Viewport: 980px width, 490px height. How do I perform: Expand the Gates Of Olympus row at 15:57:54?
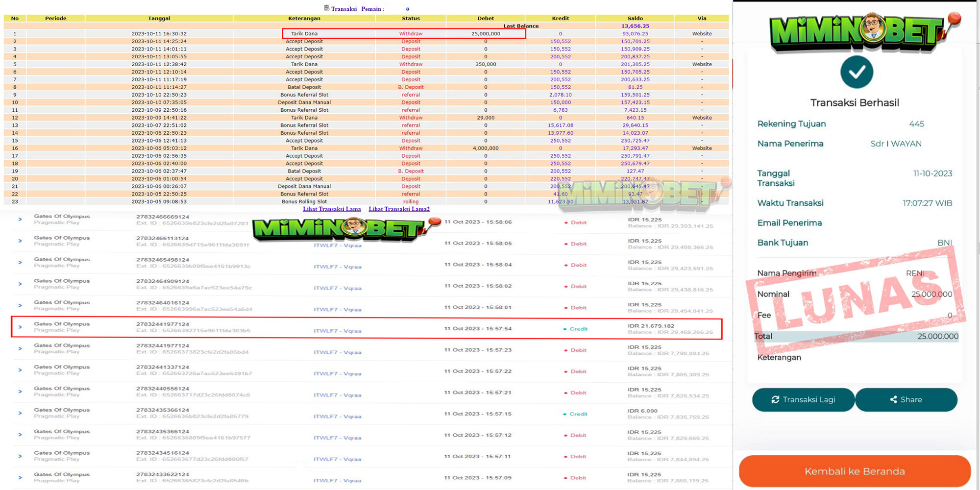coord(20,327)
